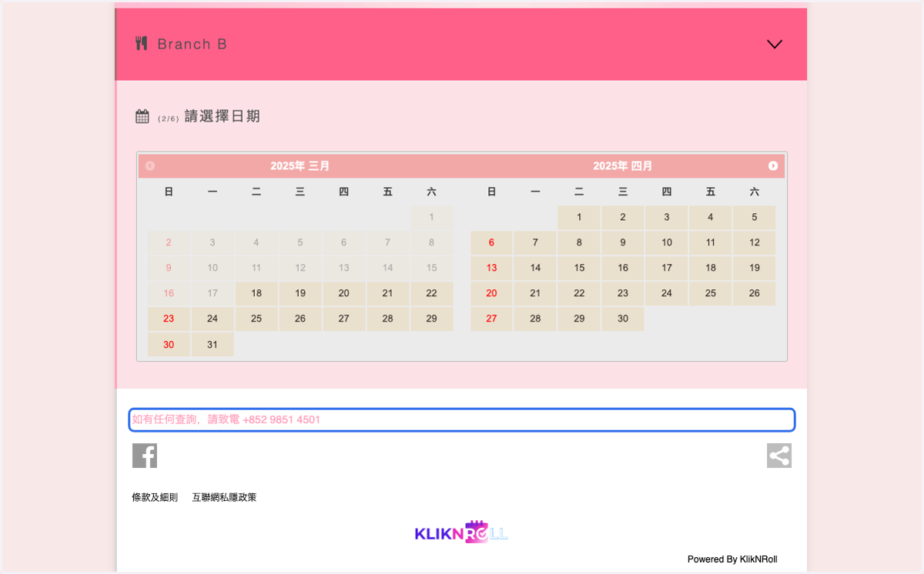The image size is (924, 574).
Task: Choose Saturday April 26
Action: (x=754, y=293)
